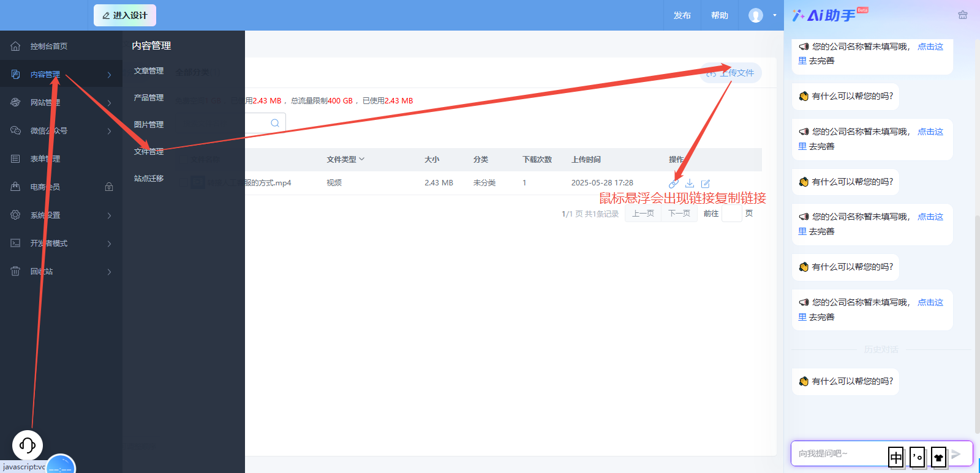Open 站点迁移 in the 内容管理 submenu
Screen dimensions: 980x473
click(149, 179)
